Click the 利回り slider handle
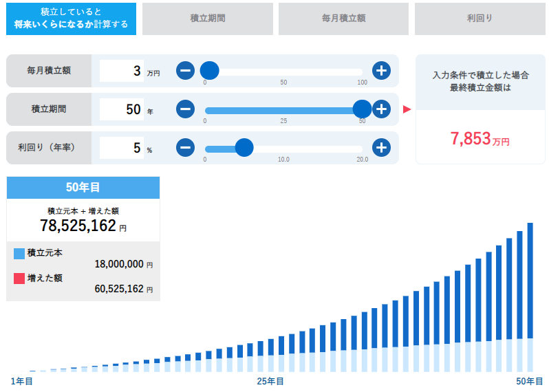The width and height of the screenshot is (549, 392). point(244,148)
